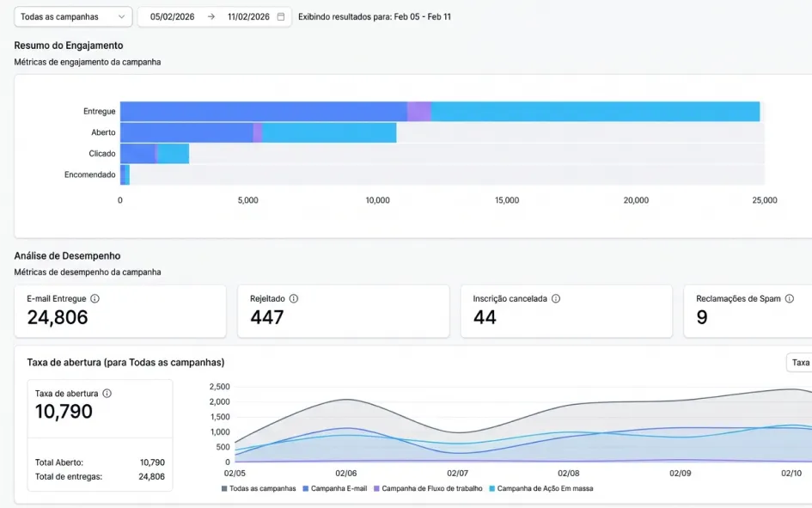Click the light blue Entregue bar segment
The image size is (812, 508).
[x=595, y=112]
